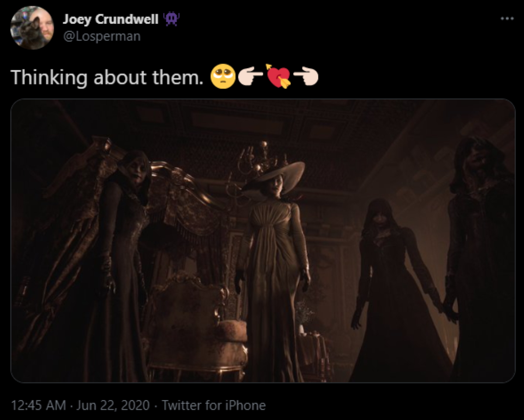Select the tweet text 'Thinking about them.'

pos(107,77)
